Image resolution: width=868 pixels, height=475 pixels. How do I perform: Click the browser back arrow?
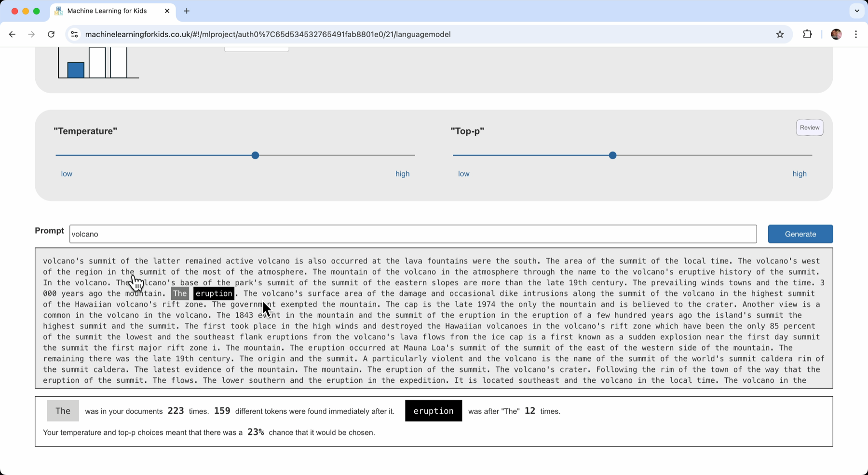pyautogui.click(x=12, y=34)
